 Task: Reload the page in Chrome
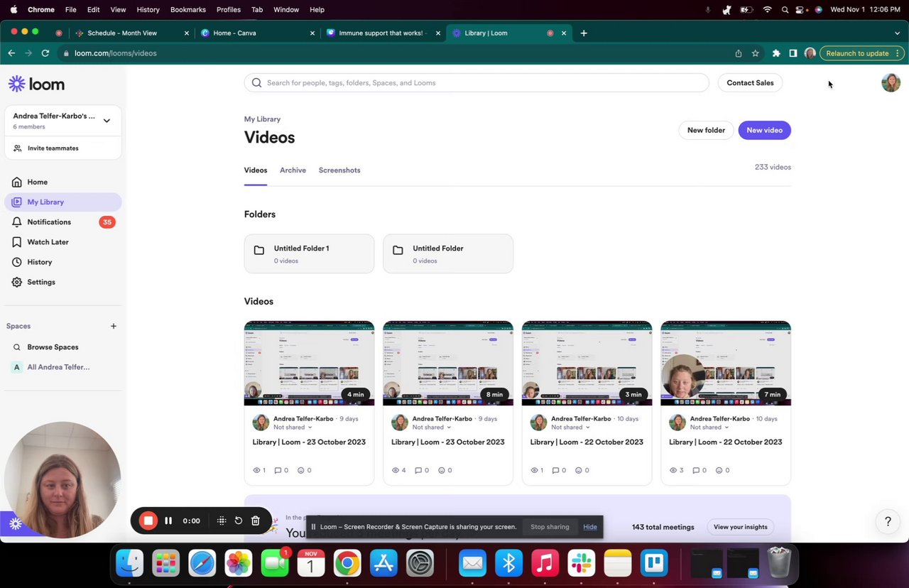(x=45, y=53)
